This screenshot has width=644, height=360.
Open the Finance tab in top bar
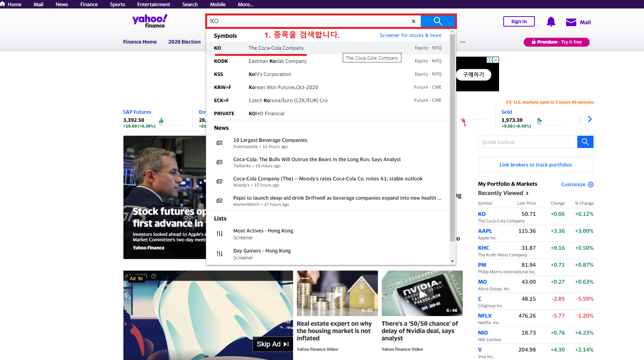click(x=89, y=4)
